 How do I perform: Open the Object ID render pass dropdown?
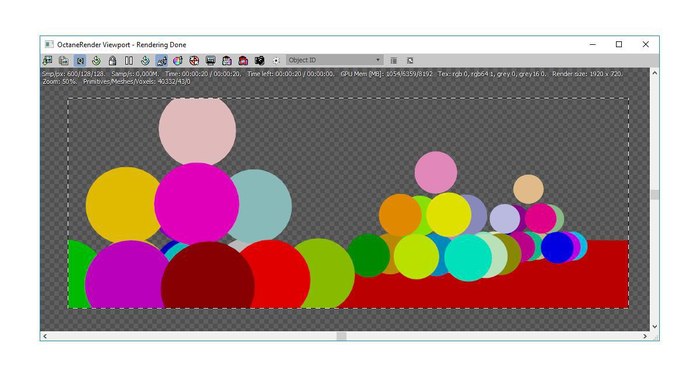pyautogui.click(x=334, y=60)
